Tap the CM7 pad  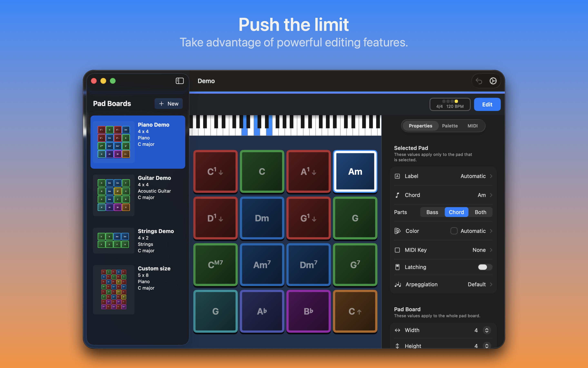[215, 265]
